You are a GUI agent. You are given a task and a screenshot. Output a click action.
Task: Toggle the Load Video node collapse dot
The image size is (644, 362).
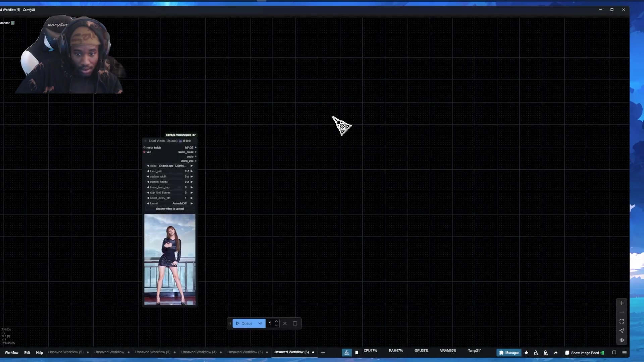click(x=146, y=141)
